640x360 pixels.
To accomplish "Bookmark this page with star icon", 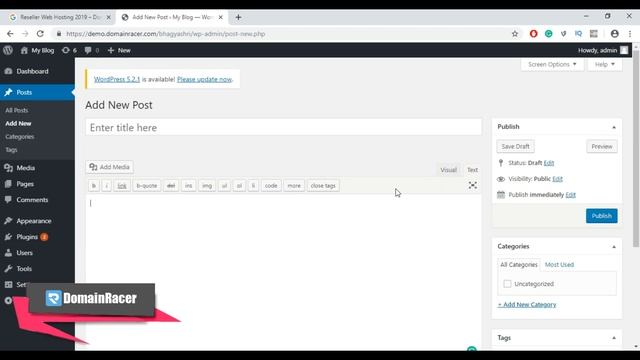I will click(515, 34).
